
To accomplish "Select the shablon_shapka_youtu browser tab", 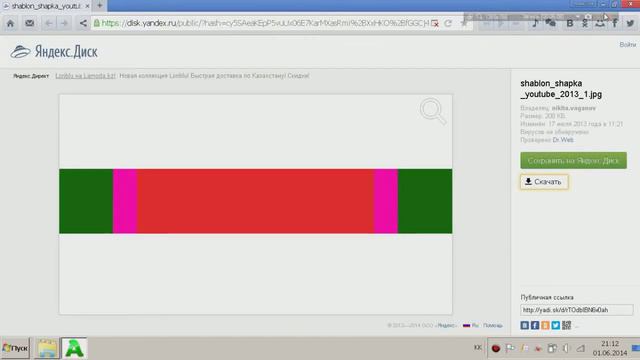I will (46, 6).
